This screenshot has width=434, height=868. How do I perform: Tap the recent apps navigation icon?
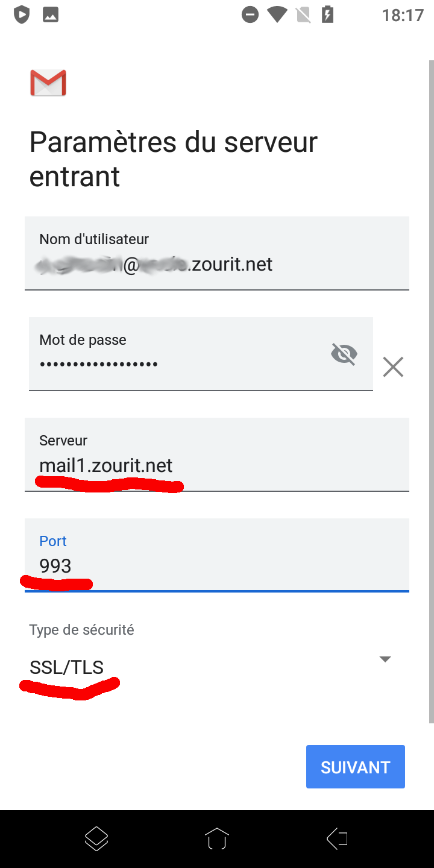coord(96,838)
